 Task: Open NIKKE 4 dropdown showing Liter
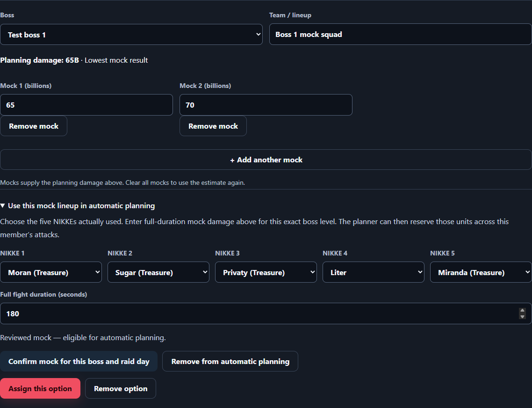coord(374,272)
